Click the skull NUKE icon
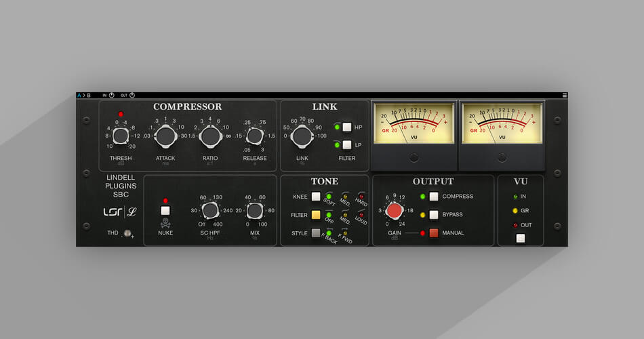The image size is (644, 339). point(165,223)
